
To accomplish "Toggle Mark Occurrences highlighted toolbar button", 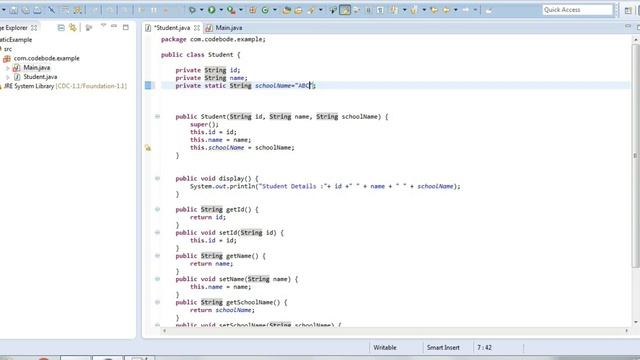I will pyautogui.click(x=345, y=10).
